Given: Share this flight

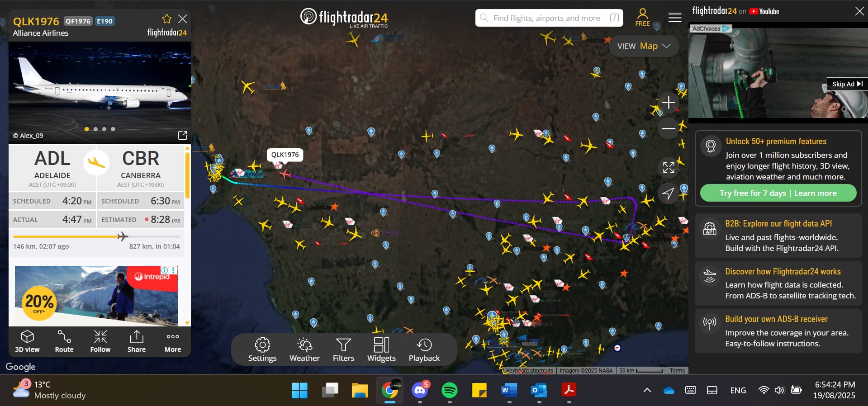Looking at the screenshot, I should (x=137, y=341).
